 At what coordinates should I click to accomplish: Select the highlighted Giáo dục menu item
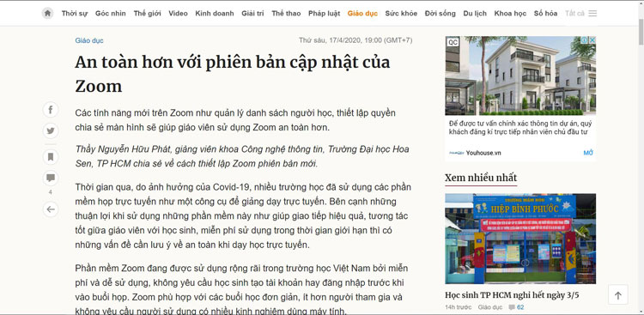pos(362,13)
